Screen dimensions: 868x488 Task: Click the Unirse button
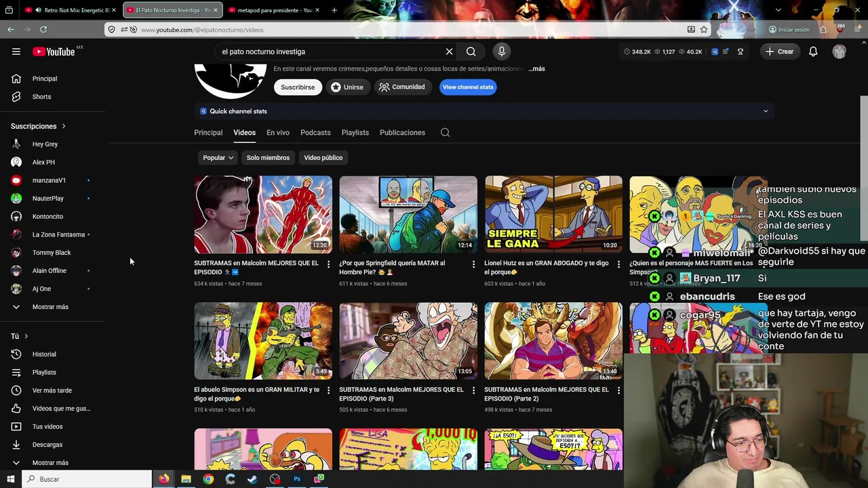point(347,87)
